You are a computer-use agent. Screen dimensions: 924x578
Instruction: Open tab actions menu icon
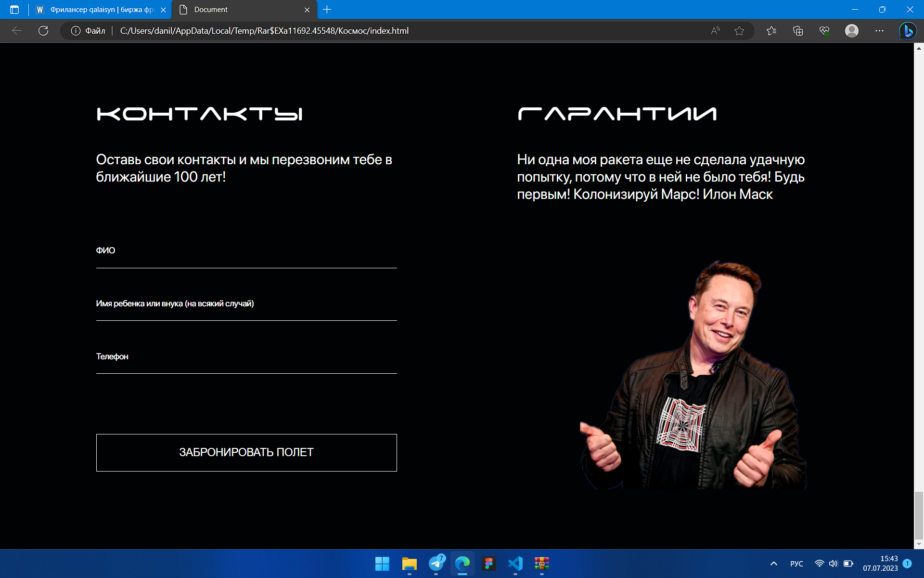tap(14, 10)
